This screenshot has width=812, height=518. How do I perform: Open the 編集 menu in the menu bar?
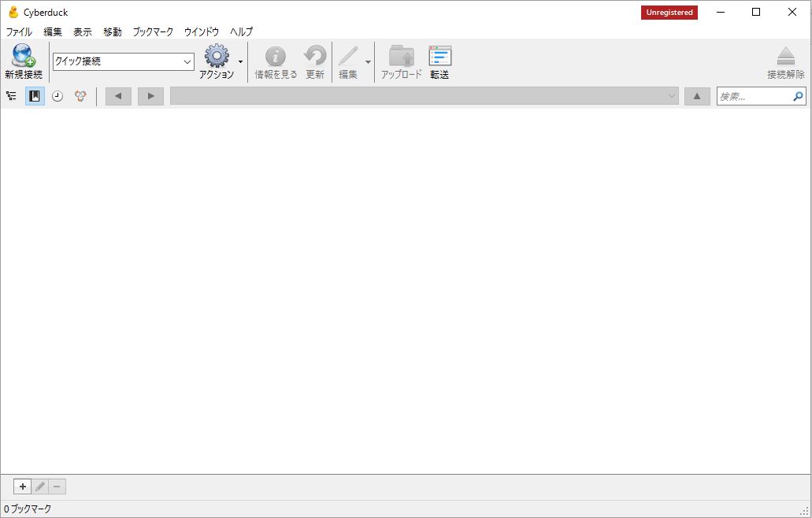(x=52, y=31)
